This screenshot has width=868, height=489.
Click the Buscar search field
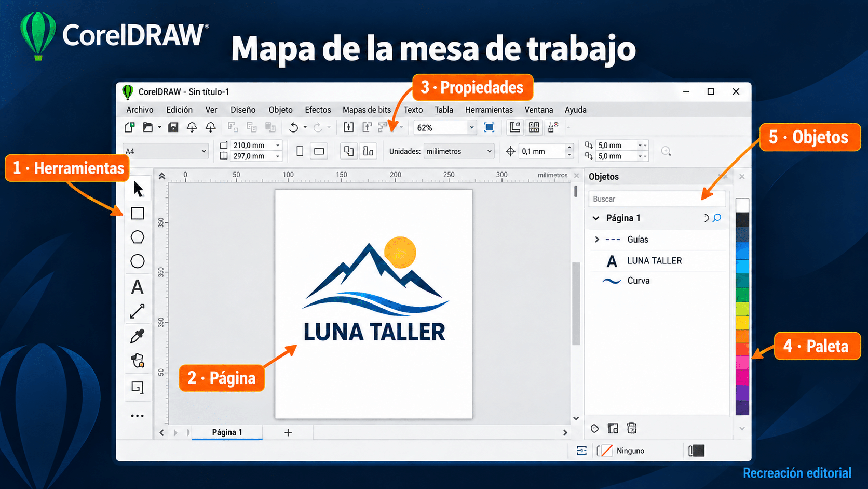tap(657, 199)
